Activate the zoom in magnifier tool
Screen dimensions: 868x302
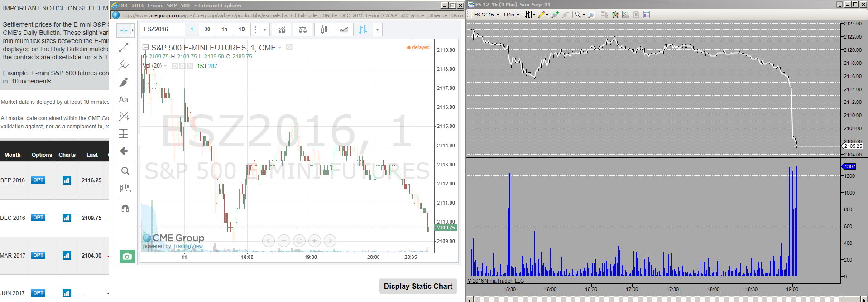pos(125,171)
